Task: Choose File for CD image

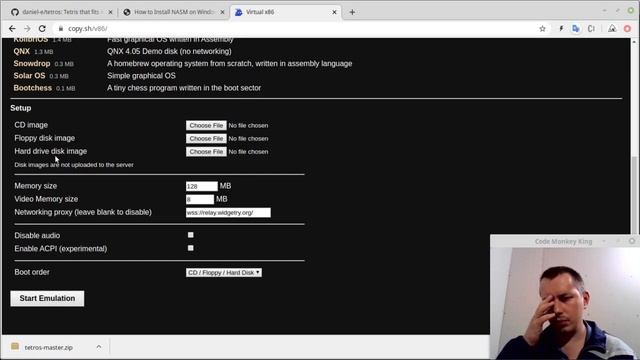Action: click(206, 125)
